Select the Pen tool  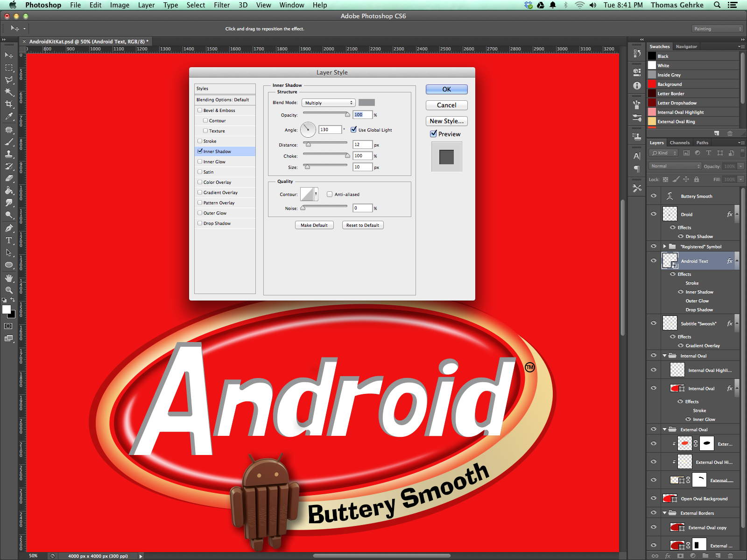pyautogui.click(x=9, y=228)
